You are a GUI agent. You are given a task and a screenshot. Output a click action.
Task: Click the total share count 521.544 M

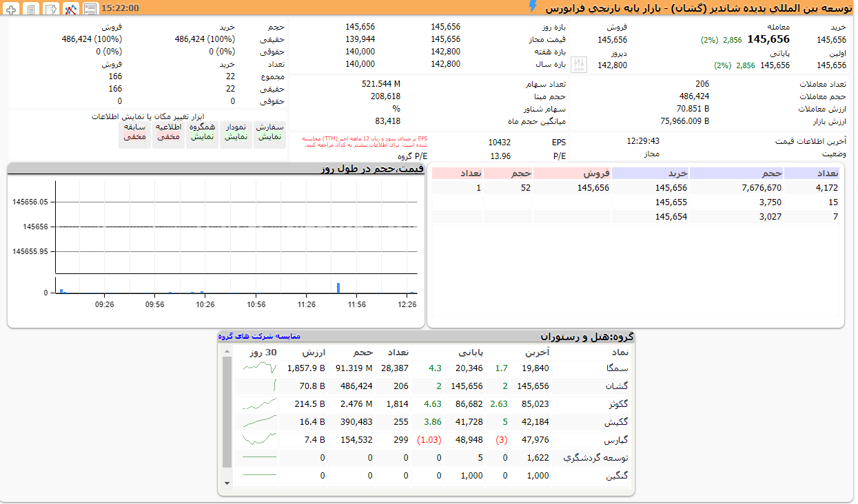(x=381, y=83)
